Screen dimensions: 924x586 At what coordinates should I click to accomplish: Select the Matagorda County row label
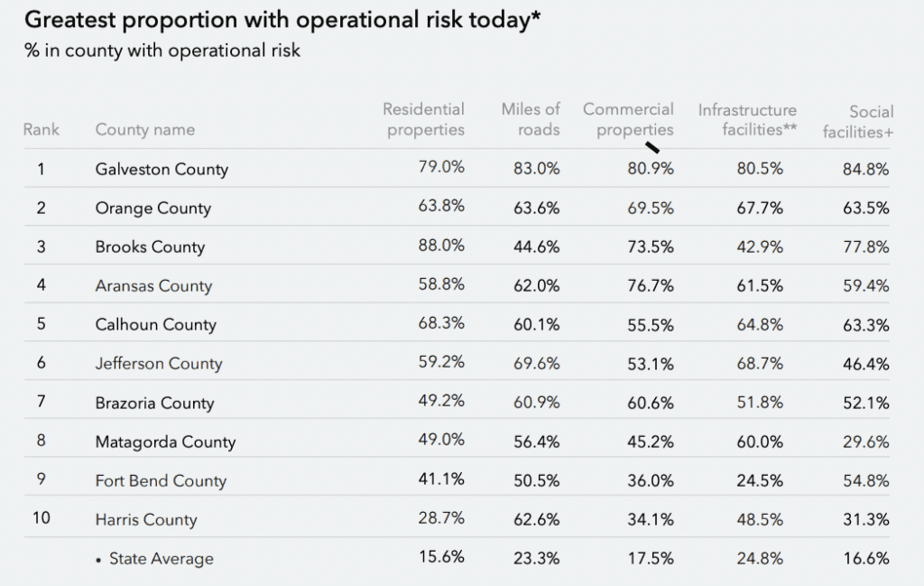165,442
